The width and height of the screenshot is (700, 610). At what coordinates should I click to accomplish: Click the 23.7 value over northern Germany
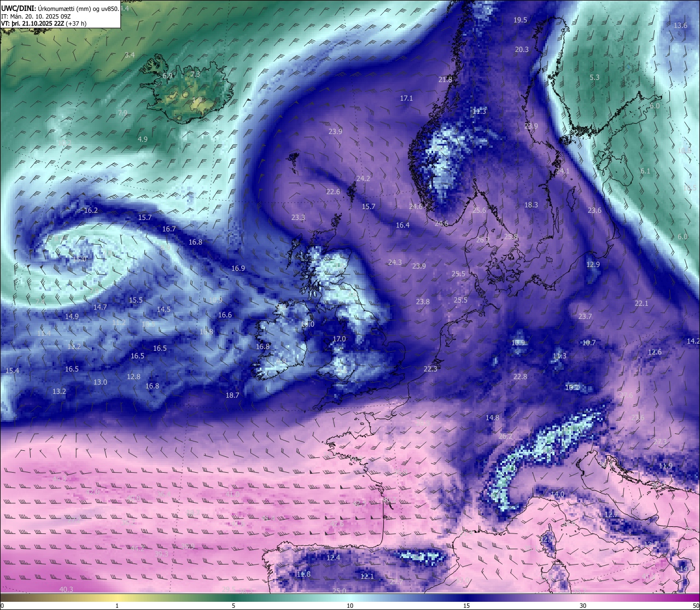tap(585, 316)
